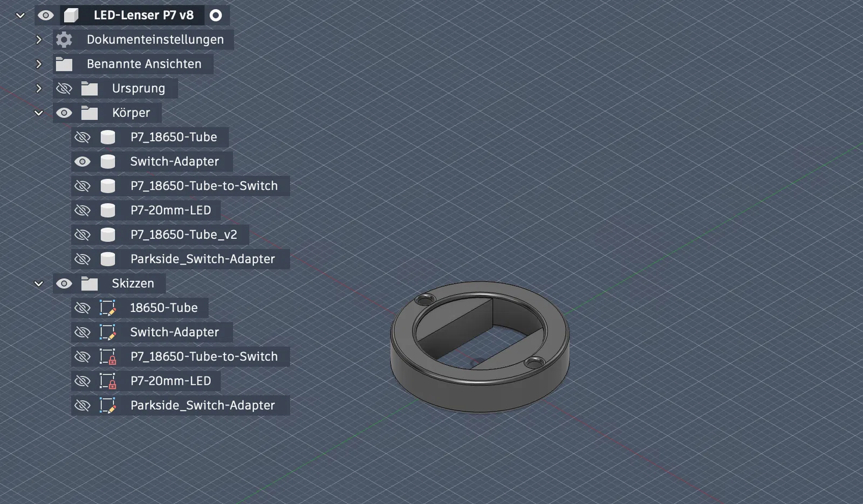The width and height of the screenshot is (863, 504).
Task: Show the P7-20mm-LED sketch
Action: [x=83, y=381]
